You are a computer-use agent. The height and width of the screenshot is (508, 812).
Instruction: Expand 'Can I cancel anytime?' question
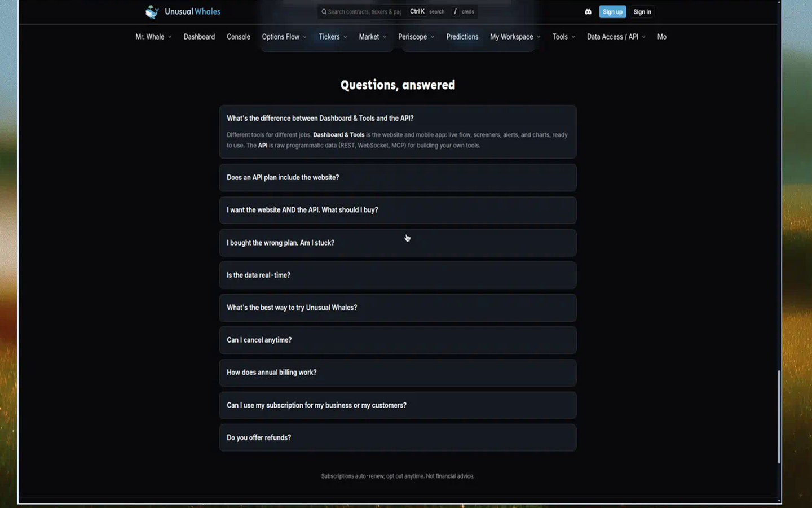click(398, 340)
